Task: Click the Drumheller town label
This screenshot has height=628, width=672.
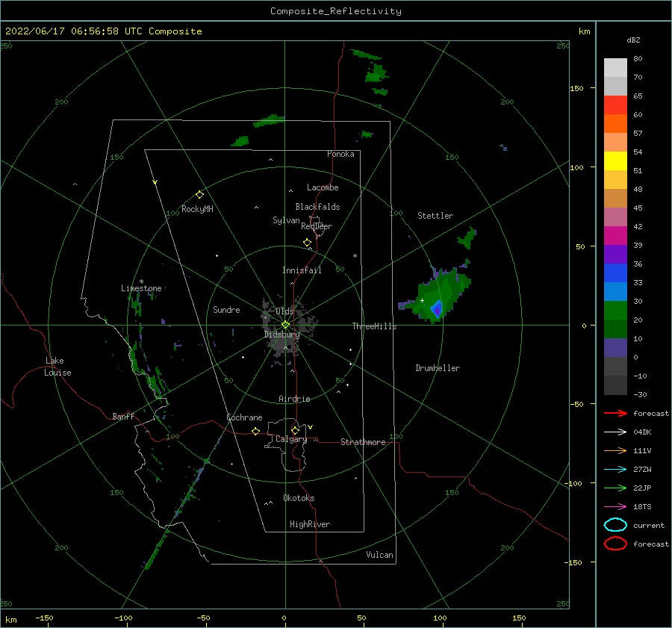Action: point(438,368)
